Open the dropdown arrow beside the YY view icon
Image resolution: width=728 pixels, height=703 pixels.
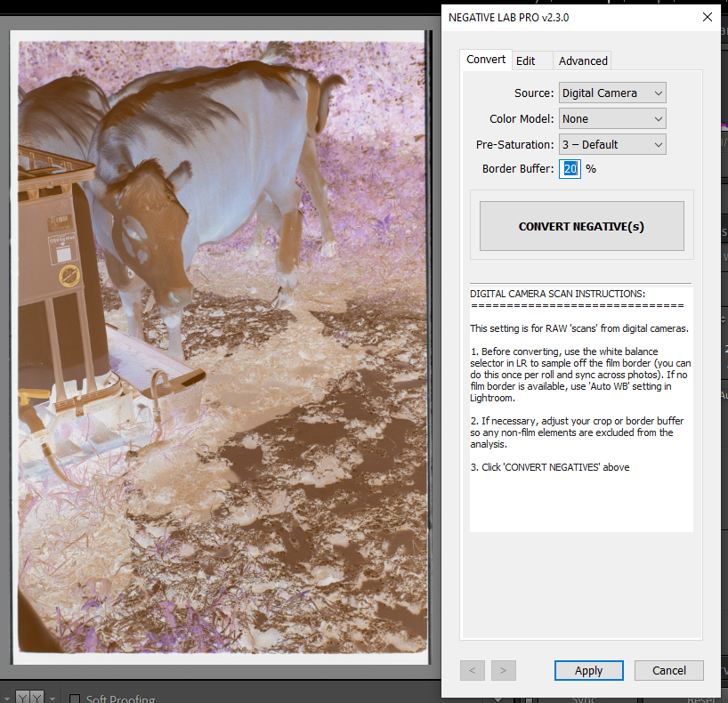[x=53, y=699]
